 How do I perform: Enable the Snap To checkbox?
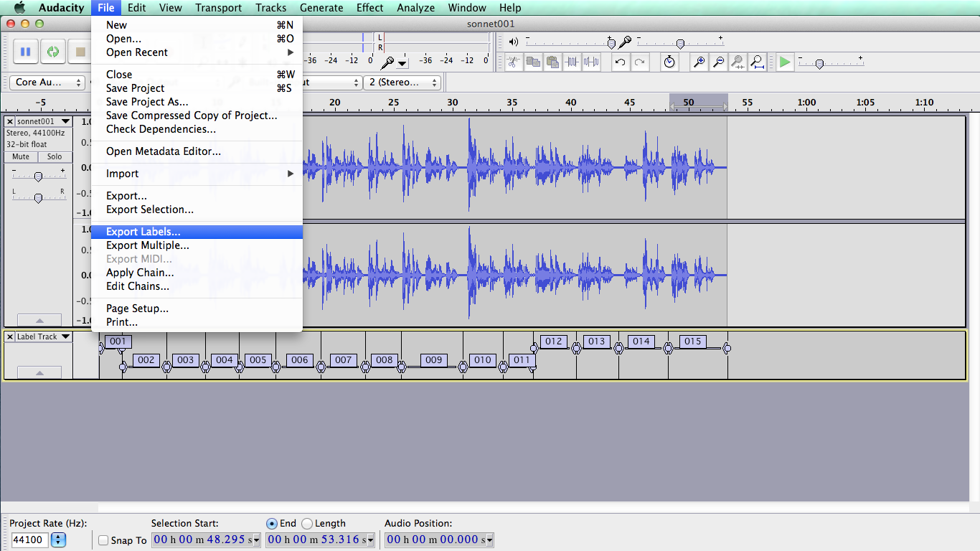(x=103, y=540)
